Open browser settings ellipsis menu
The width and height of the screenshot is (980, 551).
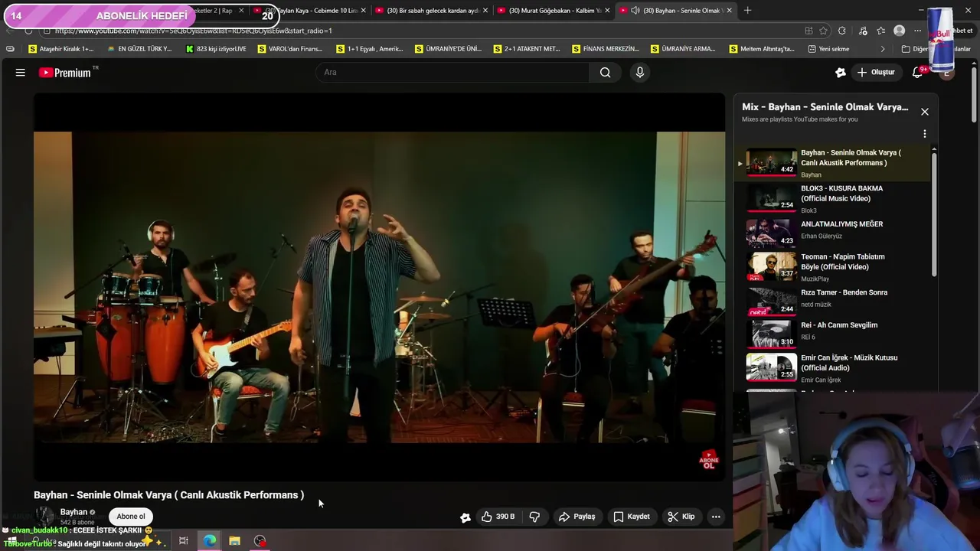point(918,31)
